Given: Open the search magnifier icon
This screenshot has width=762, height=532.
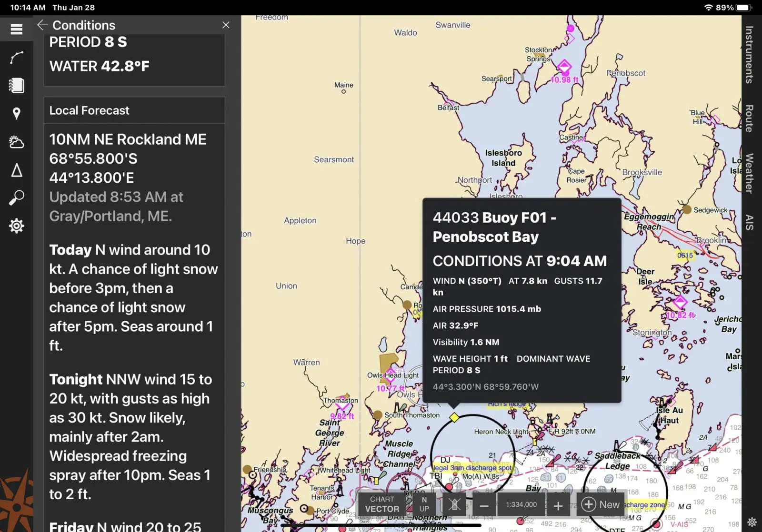Looking at the screenshot, I should pyautogui.click(x=17, y=197).
